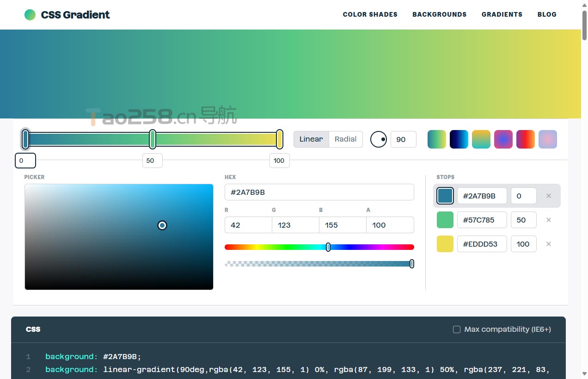The image size is (588, 379).
Task: Click the gradient angle dial
Action: (379, 139)
